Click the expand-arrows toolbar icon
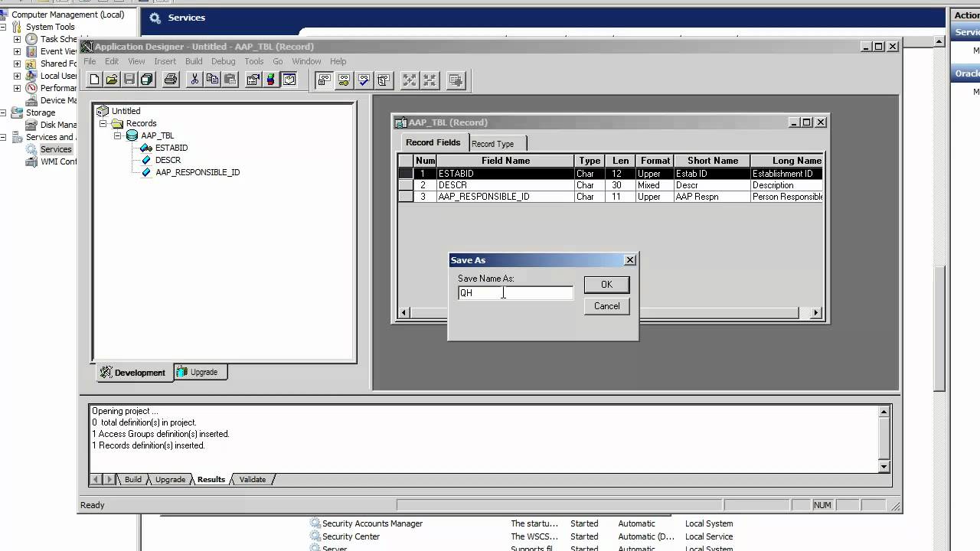This screenshot has height=551, width=980. (x=410, y=80)
